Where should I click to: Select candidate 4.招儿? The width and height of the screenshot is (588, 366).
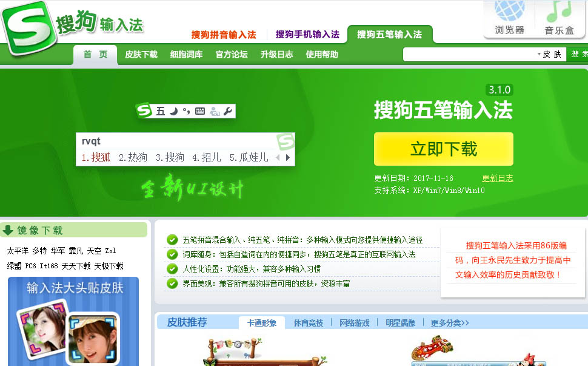point(207,157)
